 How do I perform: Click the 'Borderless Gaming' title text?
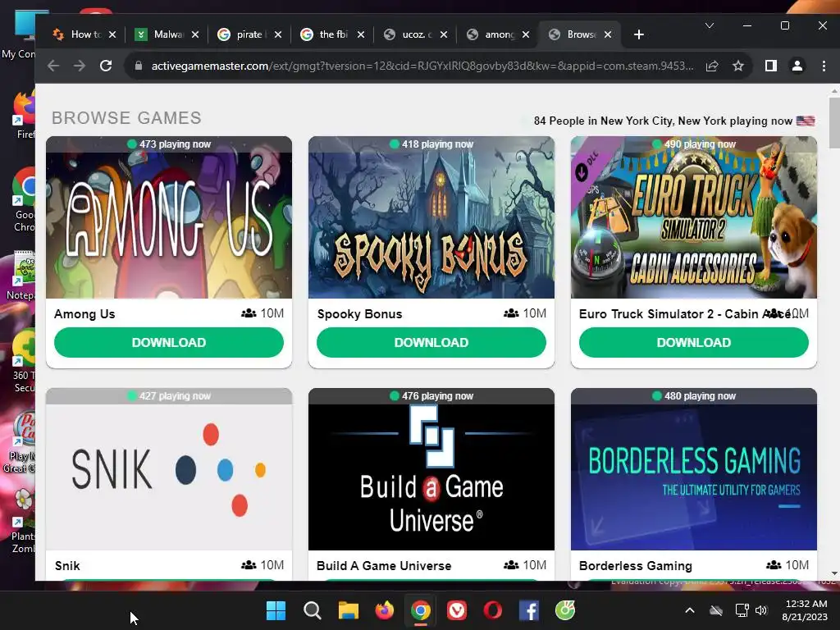636,566
